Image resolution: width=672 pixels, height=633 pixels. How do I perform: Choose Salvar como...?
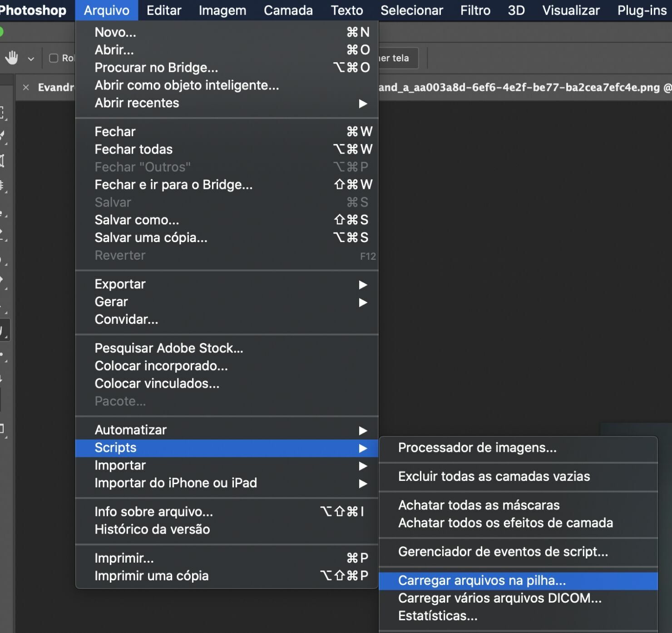(227, 220)
